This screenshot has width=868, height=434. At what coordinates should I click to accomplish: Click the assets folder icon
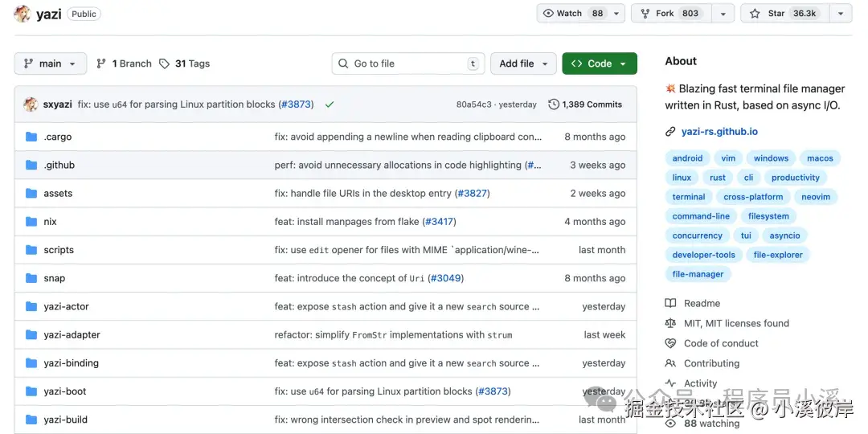pyautogui.click(x=31, y=193)
